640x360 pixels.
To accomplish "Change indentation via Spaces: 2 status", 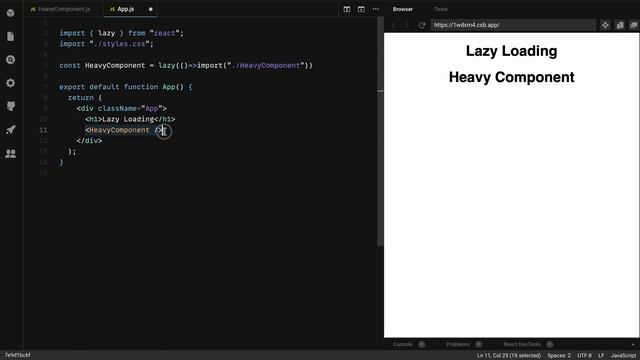I will (559, 356).
